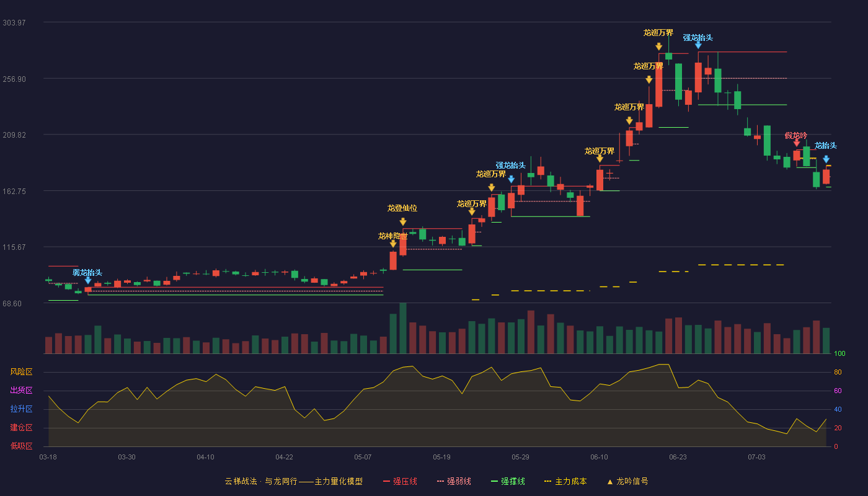
Task: Toggle the 强撑线 legend entry
Action: [x=508, y=481]
